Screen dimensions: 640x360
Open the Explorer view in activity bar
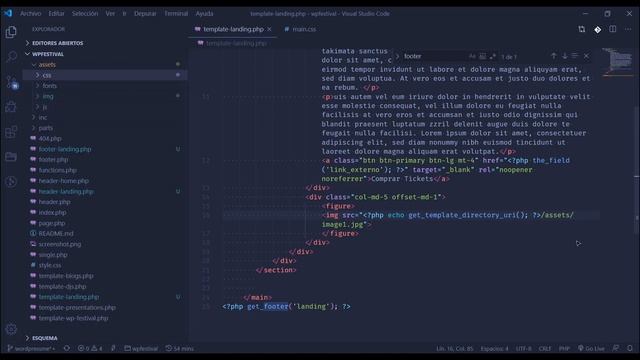click(11, 32)
